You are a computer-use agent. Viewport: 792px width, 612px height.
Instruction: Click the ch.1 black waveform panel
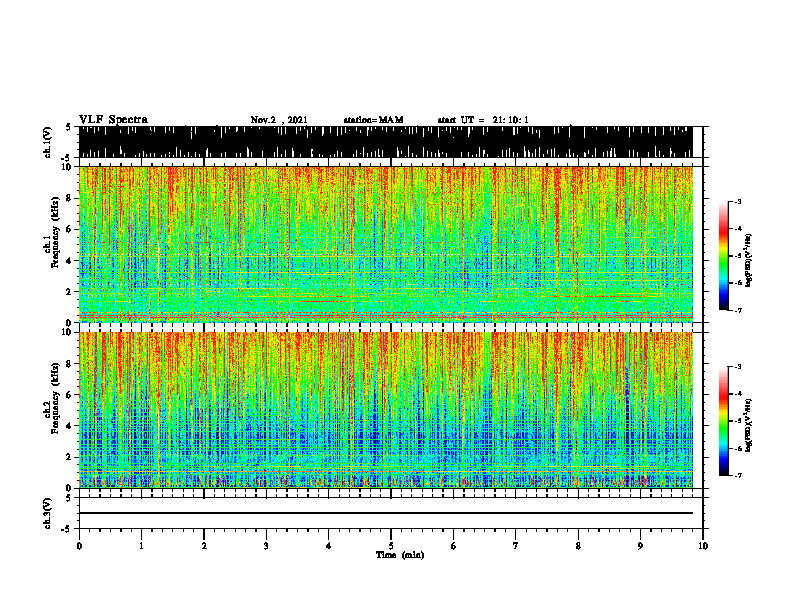point(386,142)
